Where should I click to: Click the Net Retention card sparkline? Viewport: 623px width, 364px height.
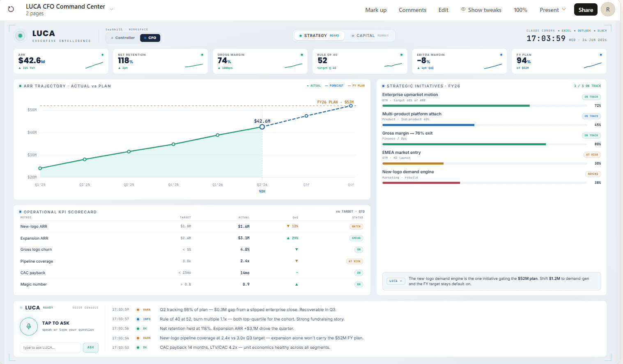coord(194,65)
